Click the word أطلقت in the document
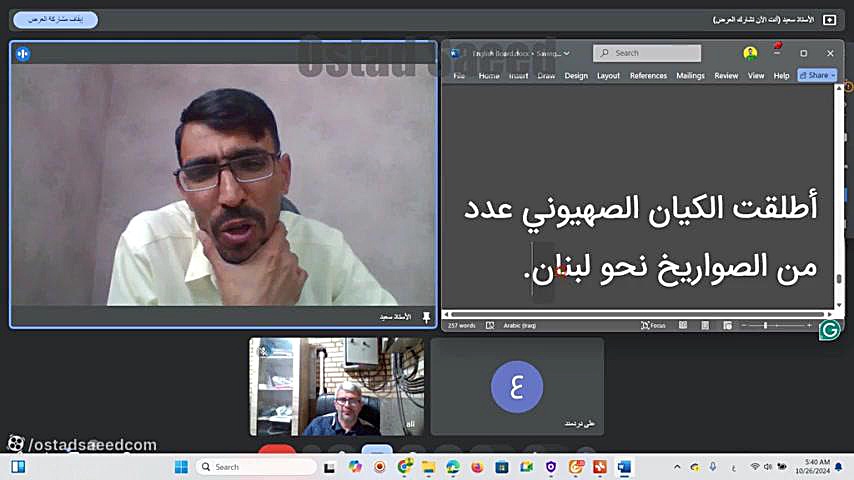The width and height of the screenshot is (854, 480). click(x=774, y=208)
